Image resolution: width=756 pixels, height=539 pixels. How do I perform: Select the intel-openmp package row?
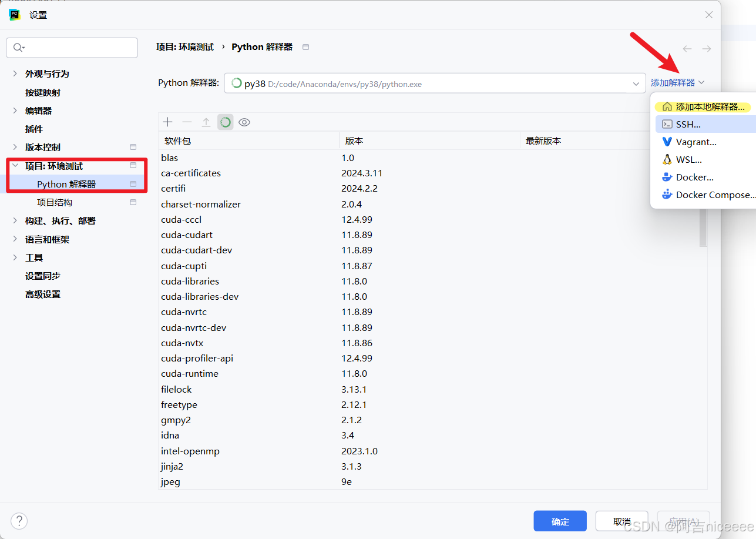[428, 451]
